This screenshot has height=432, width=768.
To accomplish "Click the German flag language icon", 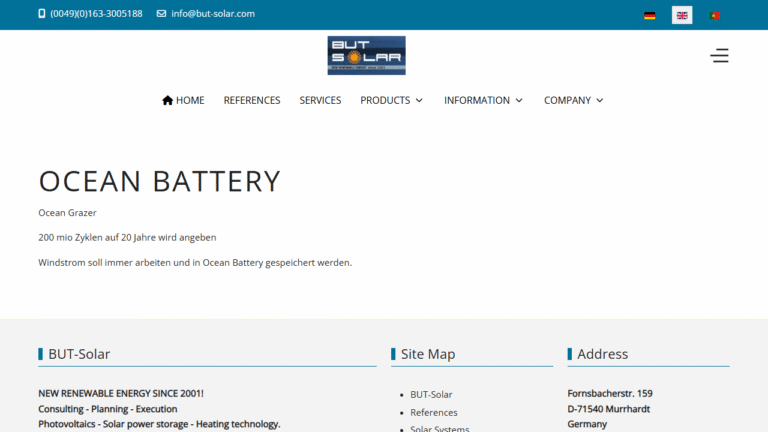I will (x=650, y=15).
